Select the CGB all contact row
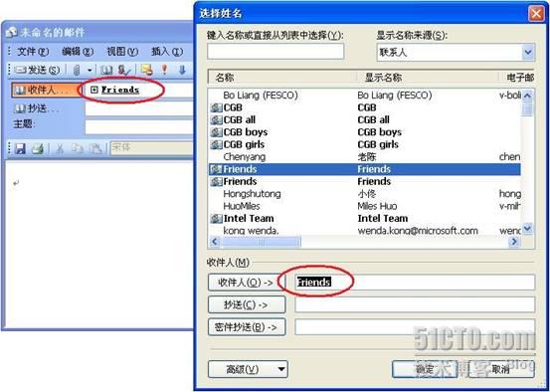 pos(365,120)
